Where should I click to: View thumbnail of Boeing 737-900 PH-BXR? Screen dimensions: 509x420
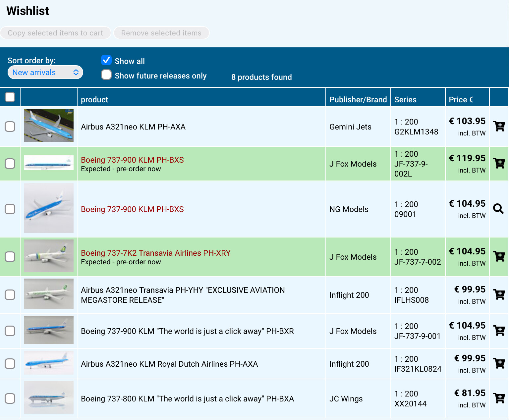pyautogui.click(x=49, y=330)
